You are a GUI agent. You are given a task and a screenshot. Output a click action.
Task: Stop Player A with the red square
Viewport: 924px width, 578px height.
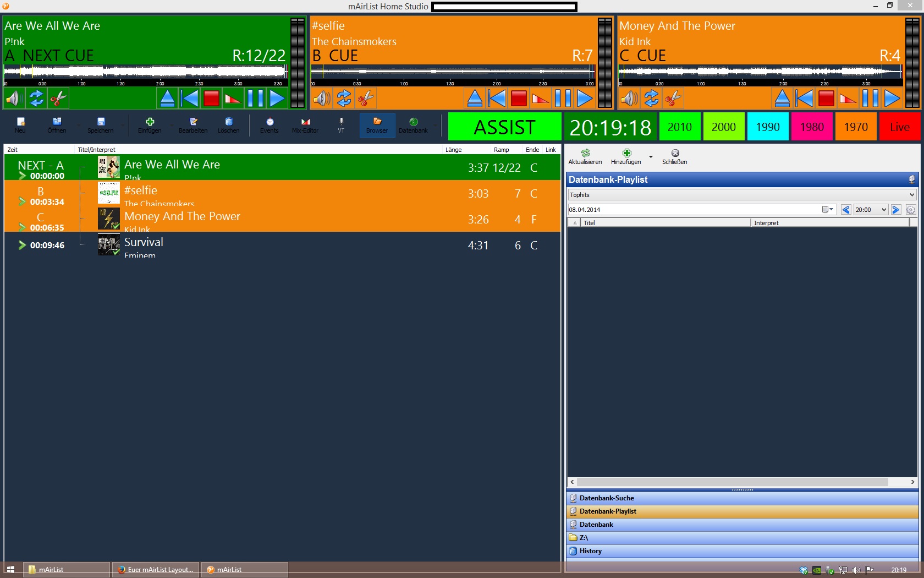(x=211, y=99)
